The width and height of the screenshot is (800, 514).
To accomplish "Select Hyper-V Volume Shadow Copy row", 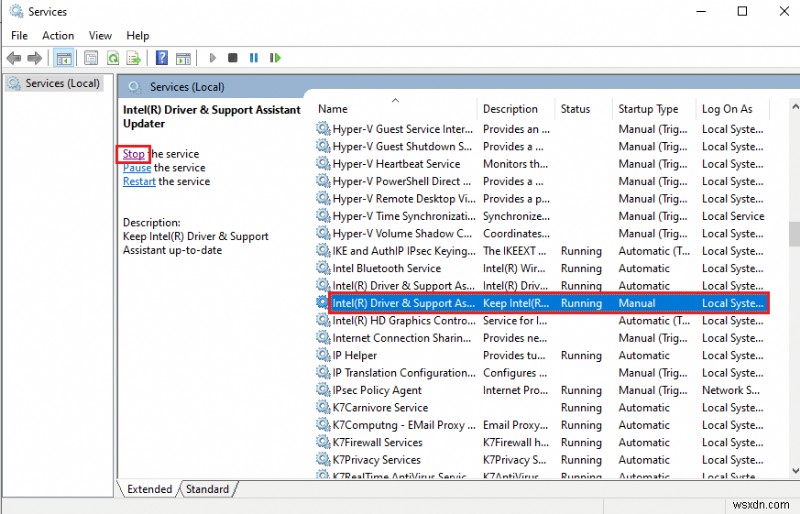I will click(541, 233).
